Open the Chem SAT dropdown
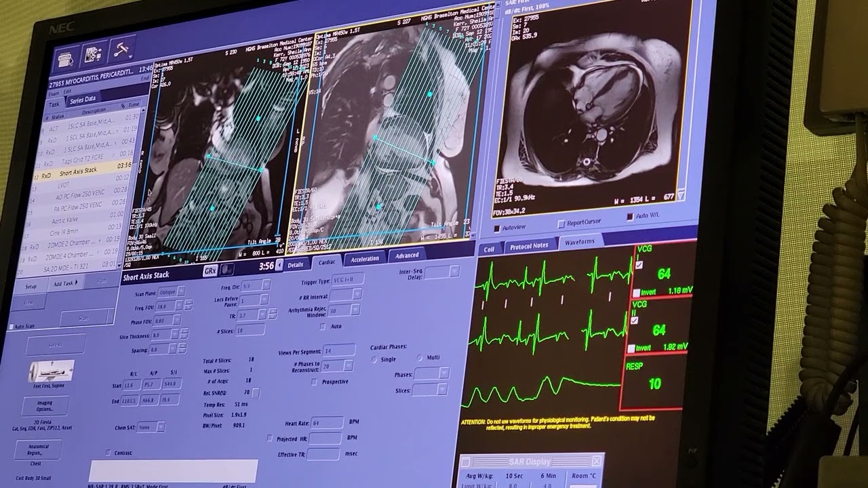The width and height of the screenshot is (868, 488). (x=161, y=427)
